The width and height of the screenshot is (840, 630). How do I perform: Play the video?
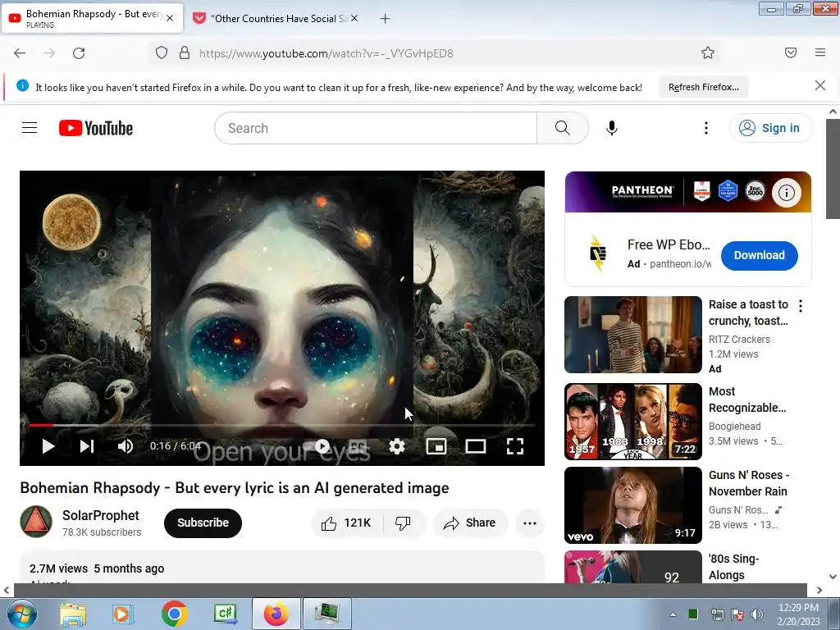pos(48,445)
